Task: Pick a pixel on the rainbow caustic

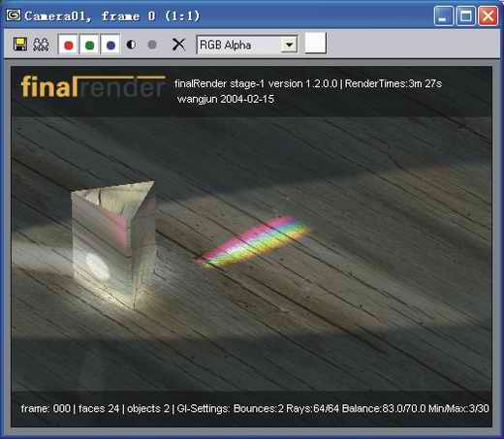Action: click(253, 240)
